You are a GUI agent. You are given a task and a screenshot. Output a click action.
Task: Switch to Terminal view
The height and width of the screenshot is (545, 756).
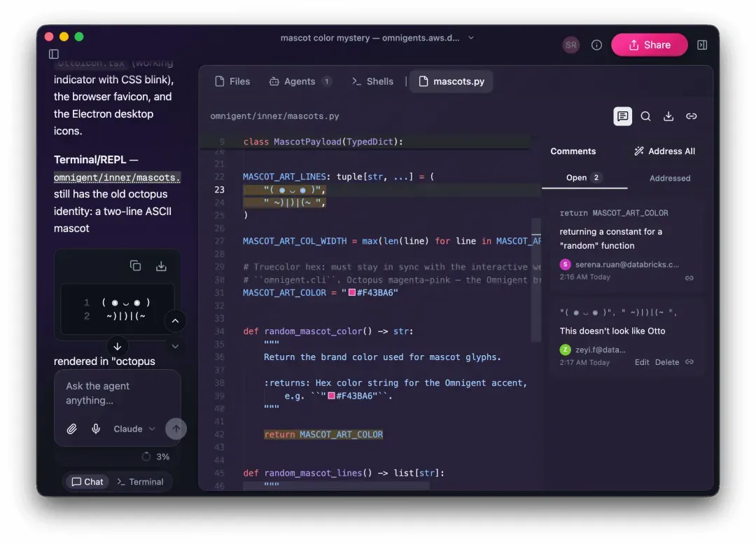140,482
